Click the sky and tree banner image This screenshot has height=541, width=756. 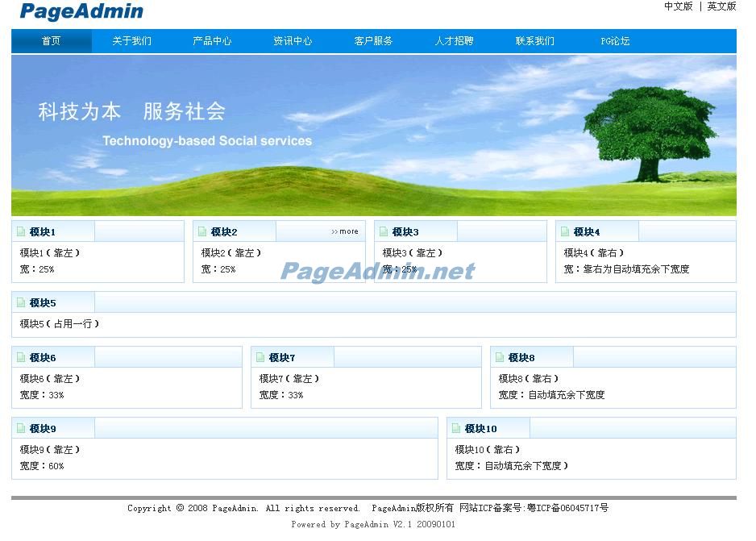click(x=374, y=135)
